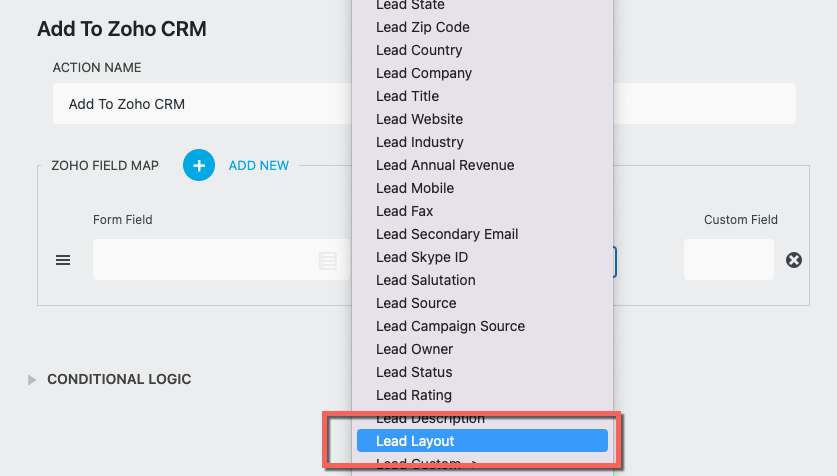Choose Lead Annual Revenue option
The height and width of the screenshot is (476, 837).
[x=445, y=165]
